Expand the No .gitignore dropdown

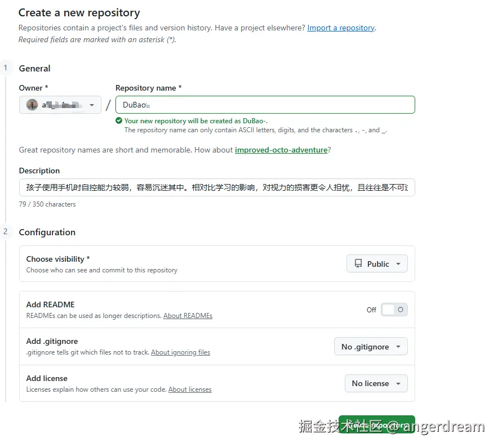[x=371, y=347]
